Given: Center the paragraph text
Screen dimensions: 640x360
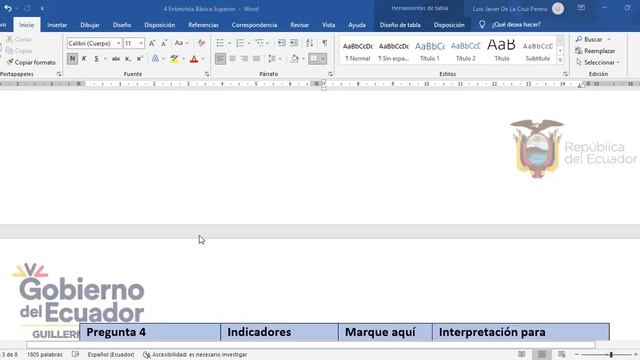Looking at the screenshot, I should point(232,59).
